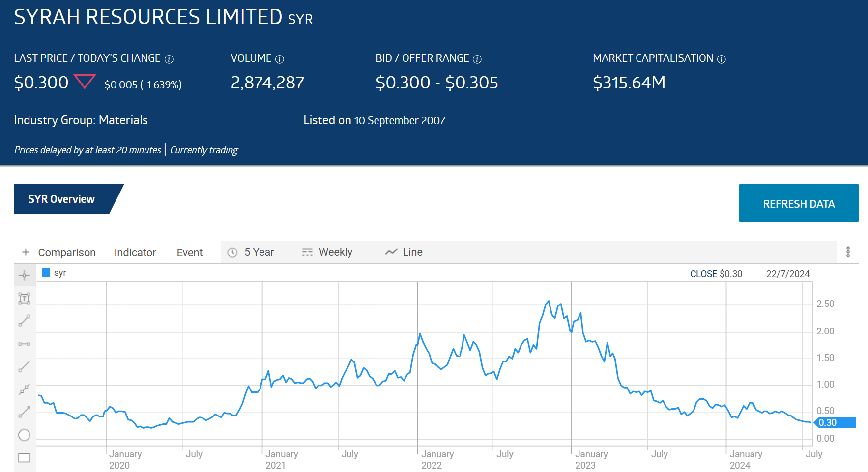Open the Indicator menu
Viewport: 868px width, 472px height.
point(135,252)
